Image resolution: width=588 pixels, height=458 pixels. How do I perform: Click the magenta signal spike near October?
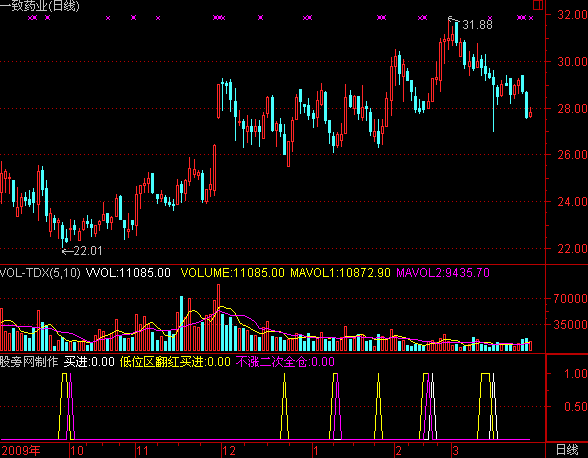click(x=70, y=406)
